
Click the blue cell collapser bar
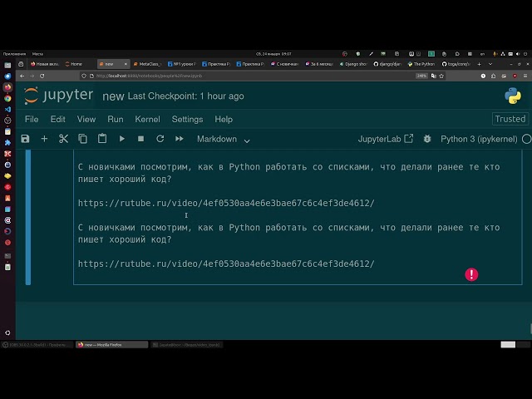(28, 217)
